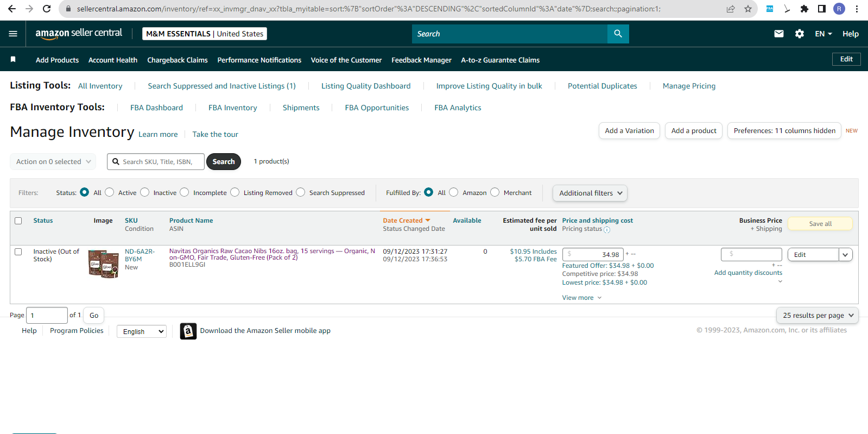Open Account Health in the nav bar
The height and width of the screenshot is (434, 868).
(113, 60)
